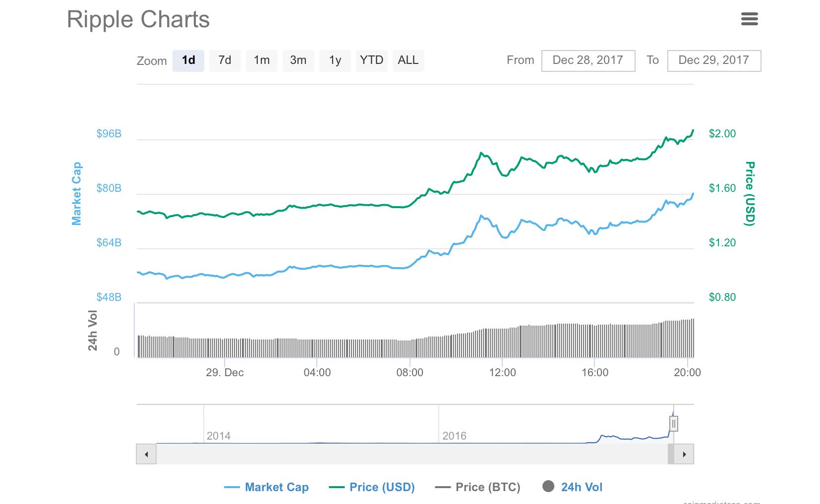
Task: Select the 1d zoom range
Action: point(188,60)
